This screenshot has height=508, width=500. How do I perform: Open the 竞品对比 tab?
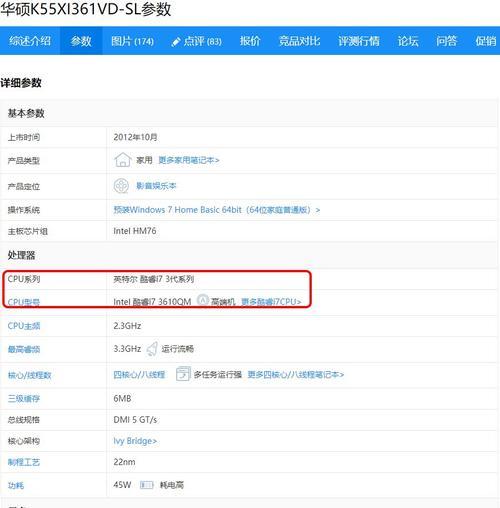(299, 41)
